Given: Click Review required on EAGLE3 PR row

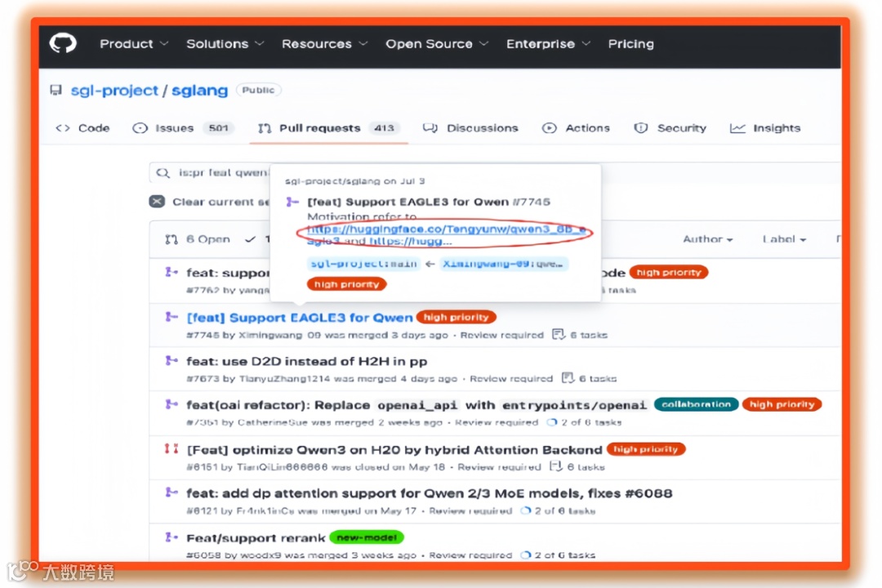Looking at the screenshot, I should pos(501,336).
